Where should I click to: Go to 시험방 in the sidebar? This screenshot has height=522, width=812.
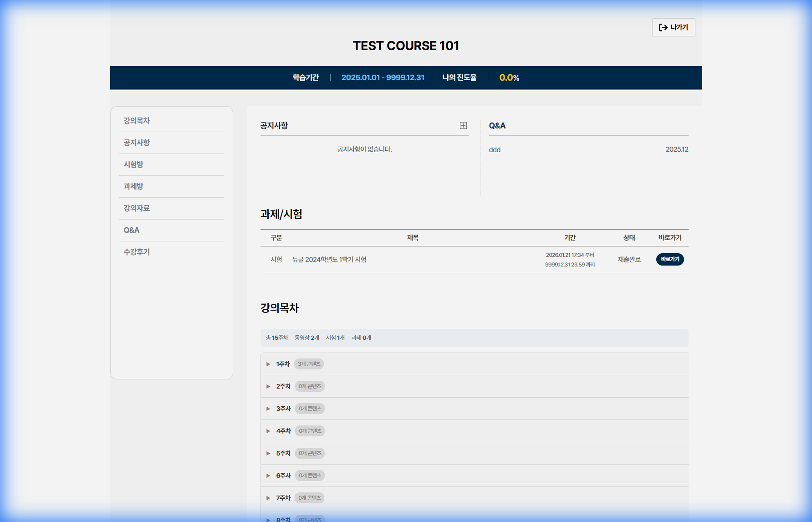pos(133,164)
